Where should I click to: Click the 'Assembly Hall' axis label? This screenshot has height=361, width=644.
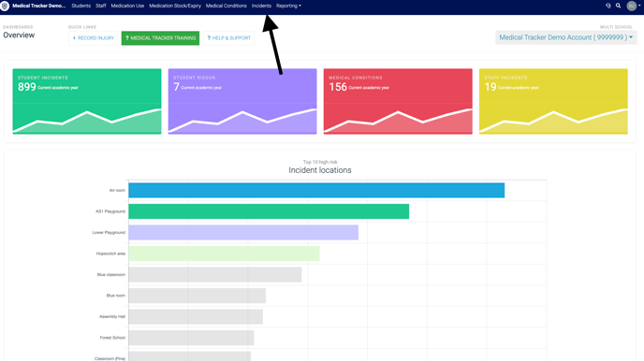112,317
